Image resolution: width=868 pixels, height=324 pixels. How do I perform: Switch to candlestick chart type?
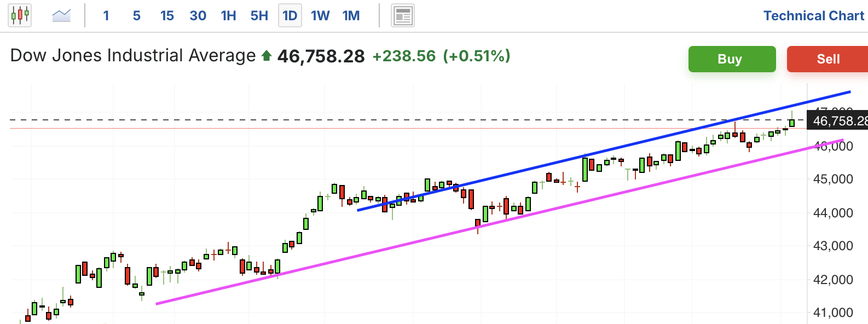(20, 15)
